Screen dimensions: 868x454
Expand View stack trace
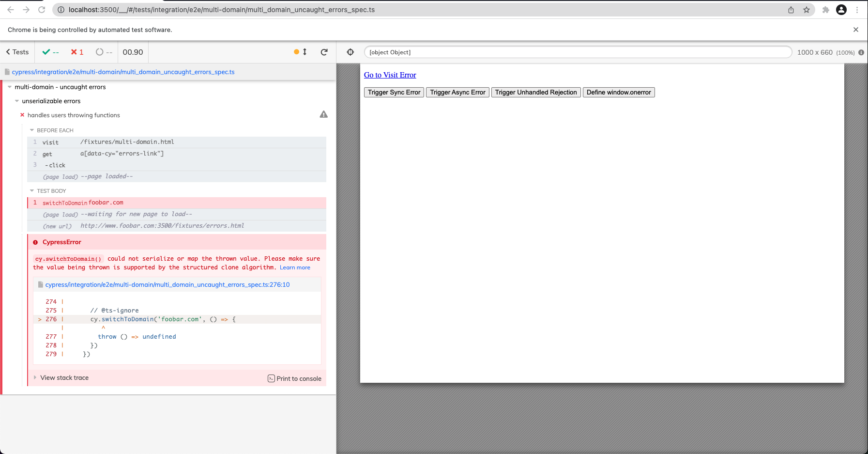[x=64, y=377]
